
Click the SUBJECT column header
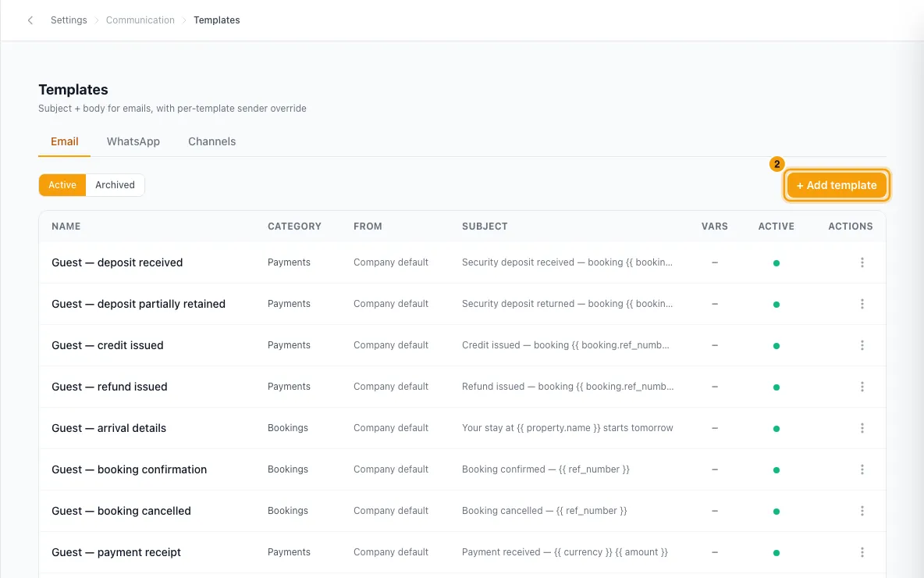click(x=485, y=227)
